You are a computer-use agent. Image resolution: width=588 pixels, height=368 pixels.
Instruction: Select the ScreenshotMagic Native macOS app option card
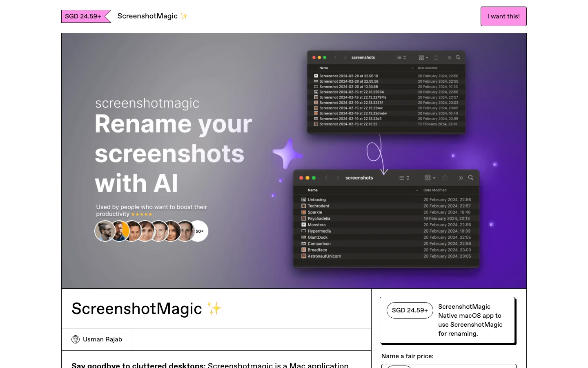point(448,320)
